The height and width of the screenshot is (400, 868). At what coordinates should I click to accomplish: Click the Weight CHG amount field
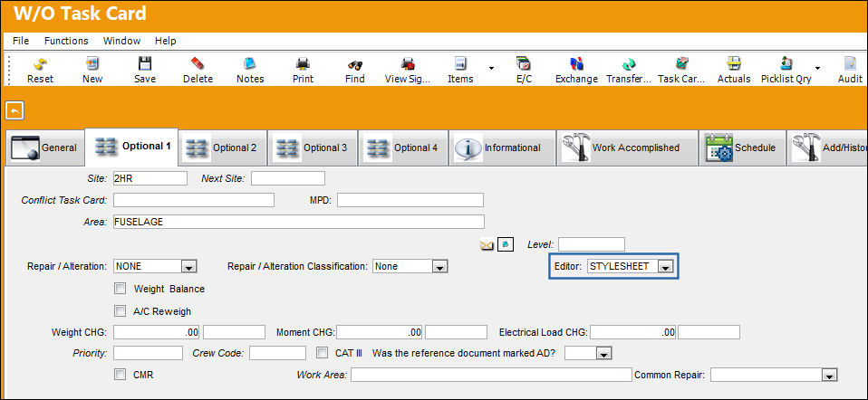156,332
